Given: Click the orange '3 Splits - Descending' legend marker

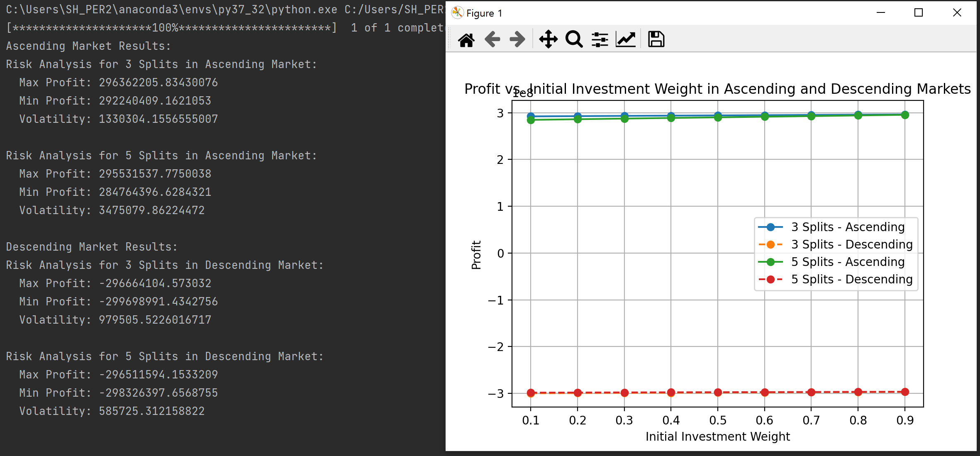Looking at the screenshot, I should click(770, 244).
